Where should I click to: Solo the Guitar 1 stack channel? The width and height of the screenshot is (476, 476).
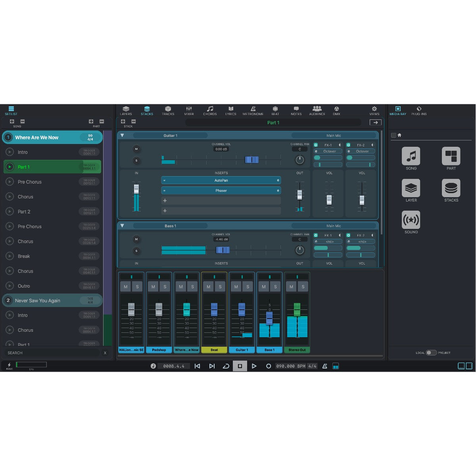pyautogui.click(x=136, y=161)
